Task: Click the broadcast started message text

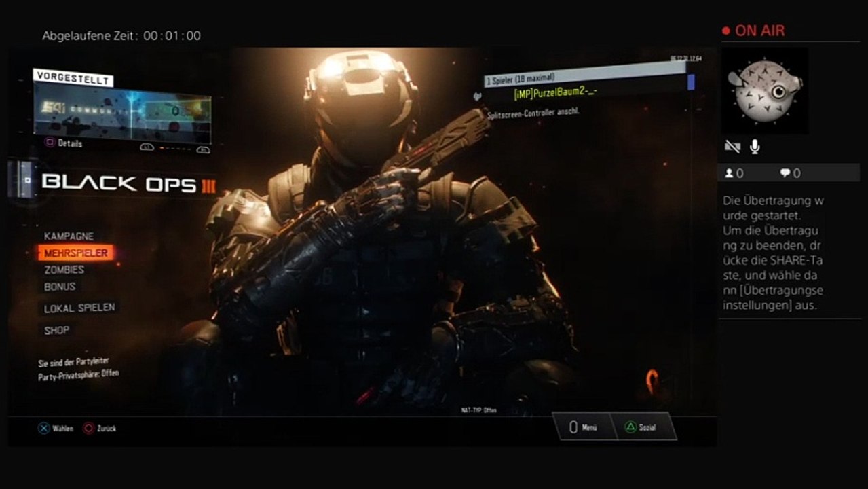Action: tap(774, 253)
